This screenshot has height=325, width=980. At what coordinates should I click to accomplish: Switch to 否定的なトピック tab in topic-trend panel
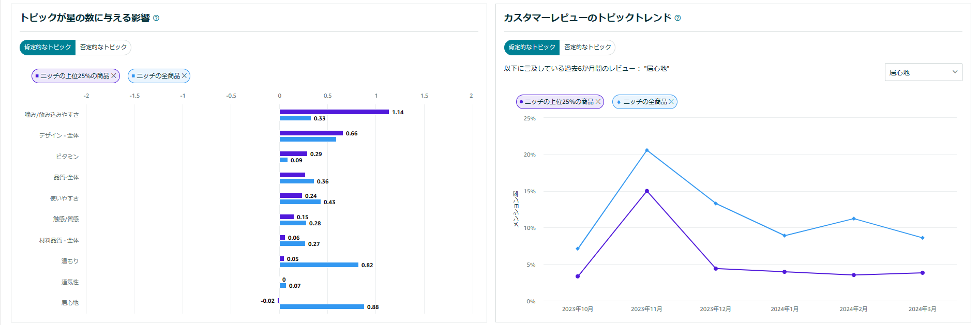587,48
